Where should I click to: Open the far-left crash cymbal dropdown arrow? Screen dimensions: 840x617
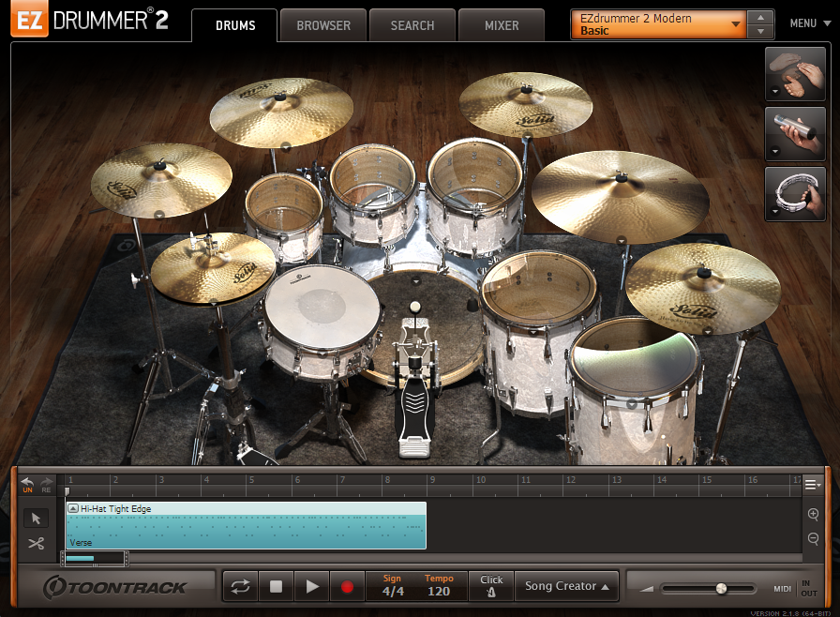tap(159, 215)
